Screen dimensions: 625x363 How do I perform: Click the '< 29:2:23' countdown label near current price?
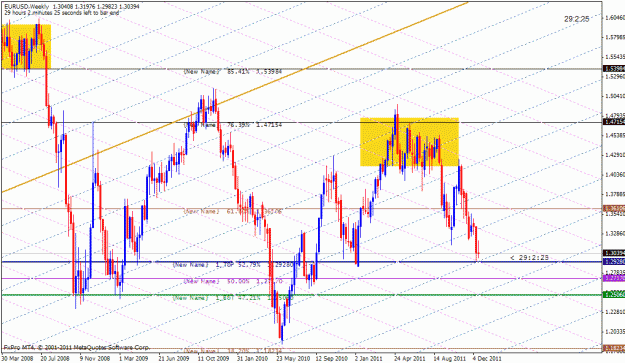(x=530, y=257)
